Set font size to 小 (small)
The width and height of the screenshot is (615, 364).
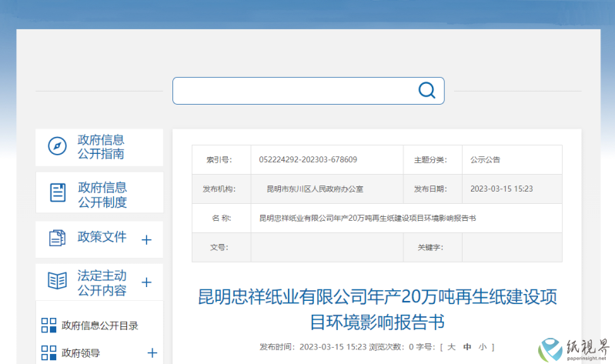[483, 347]
